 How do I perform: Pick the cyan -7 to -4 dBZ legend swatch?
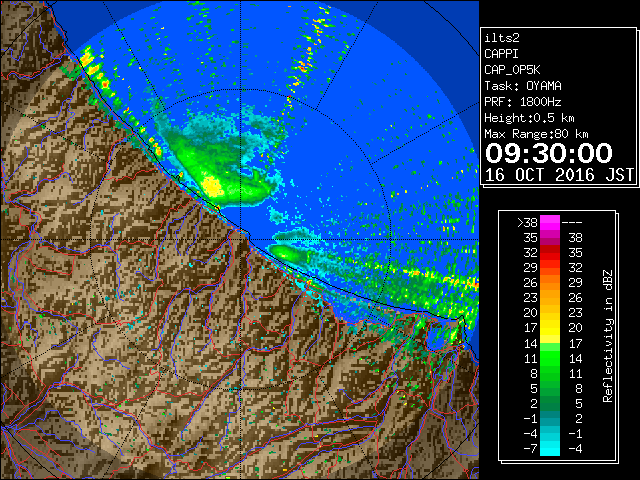550,448
